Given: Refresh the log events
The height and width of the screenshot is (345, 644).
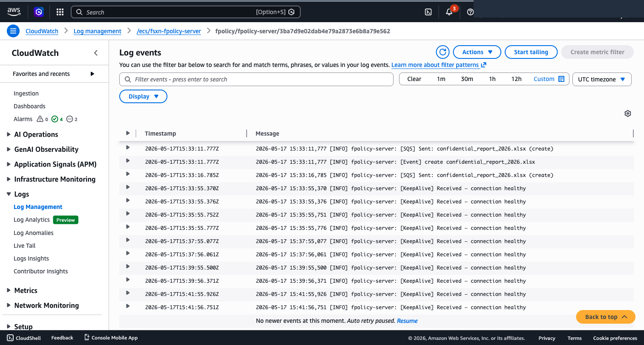Looking at the screenshot, I should 443,52.
